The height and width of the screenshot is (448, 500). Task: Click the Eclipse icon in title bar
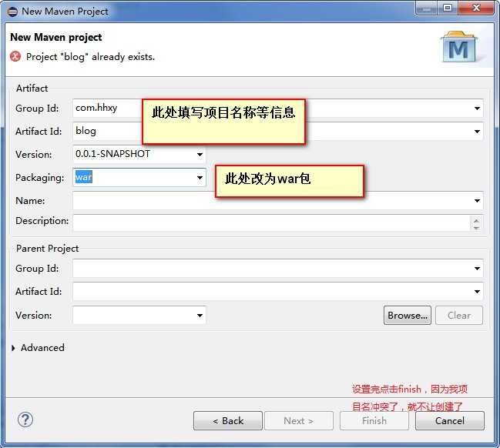[12, 12]
